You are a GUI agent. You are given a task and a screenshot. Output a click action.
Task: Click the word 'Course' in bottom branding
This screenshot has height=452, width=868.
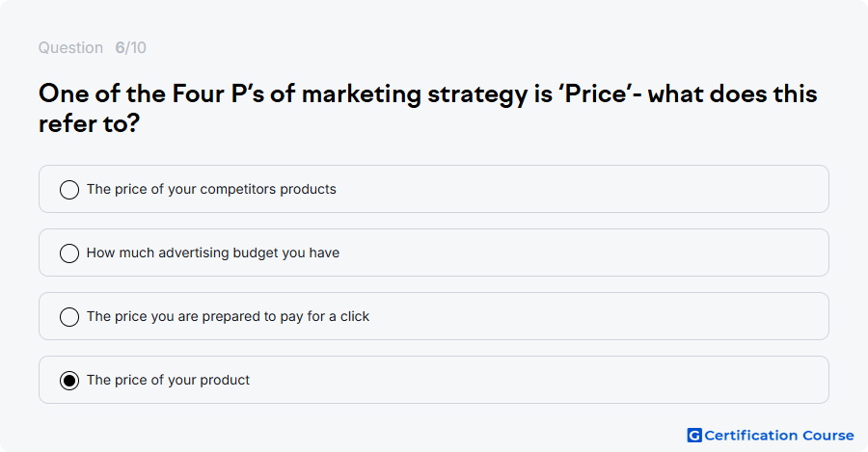point(828,436)
